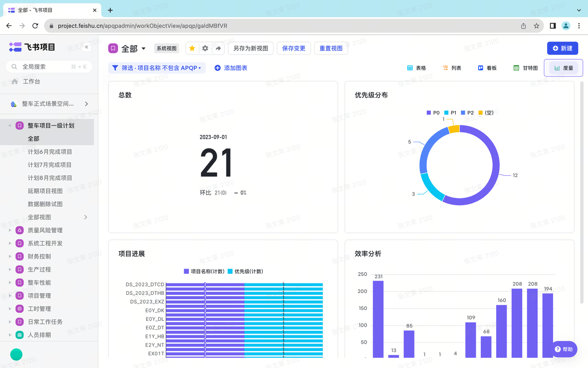Click the green user avatar
The width and height of the screenshot is (588, 368).
(x=17, y=354)
